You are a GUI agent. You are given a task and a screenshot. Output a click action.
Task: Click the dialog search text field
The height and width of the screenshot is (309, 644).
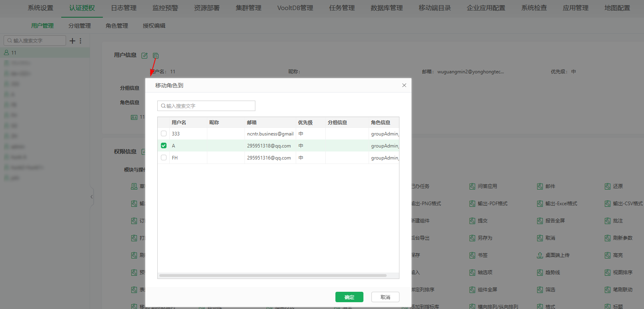click(x=206, y=106)
